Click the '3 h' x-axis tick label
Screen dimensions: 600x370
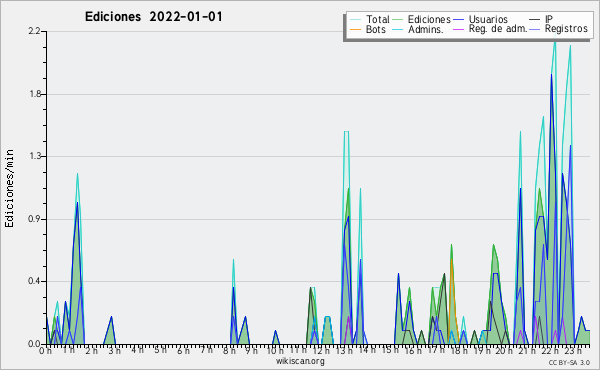114,350
